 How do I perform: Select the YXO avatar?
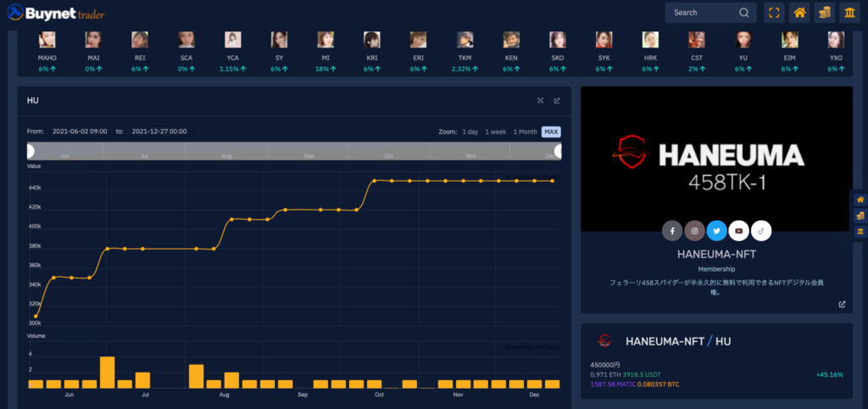[x=836, y=39]
